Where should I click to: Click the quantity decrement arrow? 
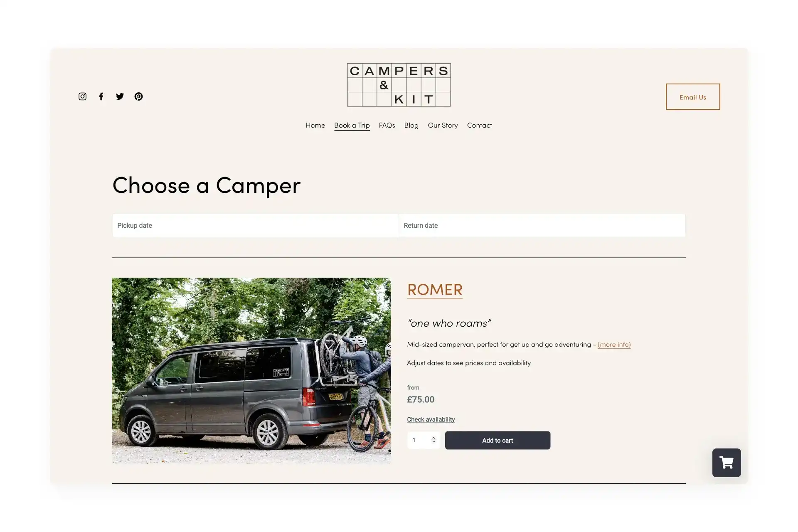(433, 442)
